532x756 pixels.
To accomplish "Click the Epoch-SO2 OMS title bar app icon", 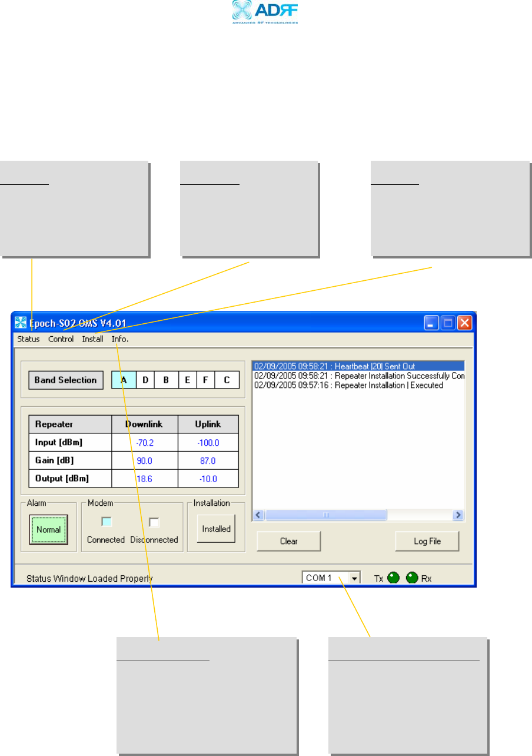I will point(21,323).
